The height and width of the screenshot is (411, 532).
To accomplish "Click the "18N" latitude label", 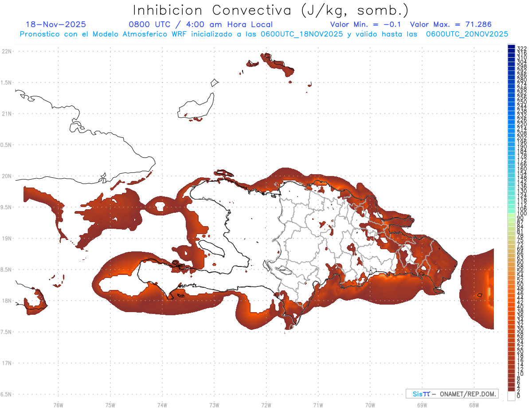I will pos(7,301).
